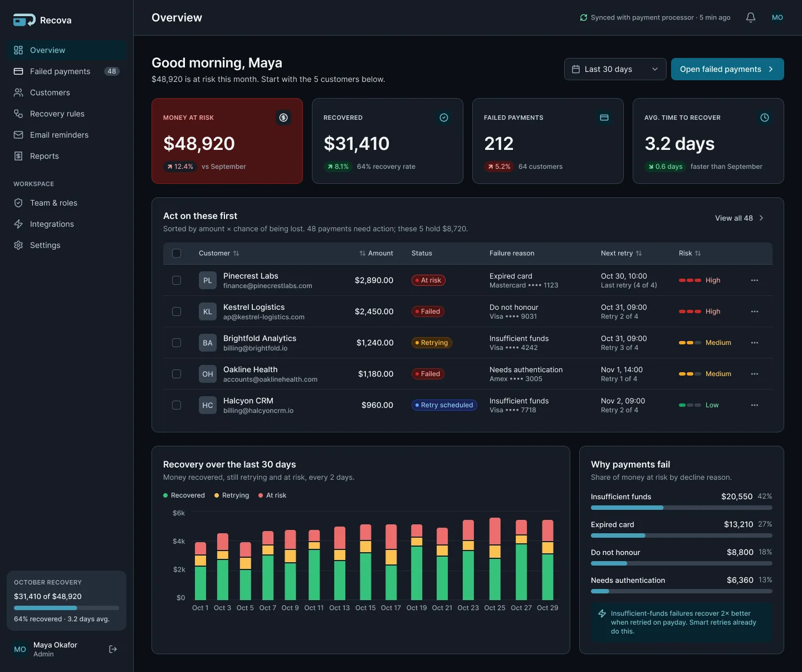Check the Kestrel Logistics row checkbox

177,311
